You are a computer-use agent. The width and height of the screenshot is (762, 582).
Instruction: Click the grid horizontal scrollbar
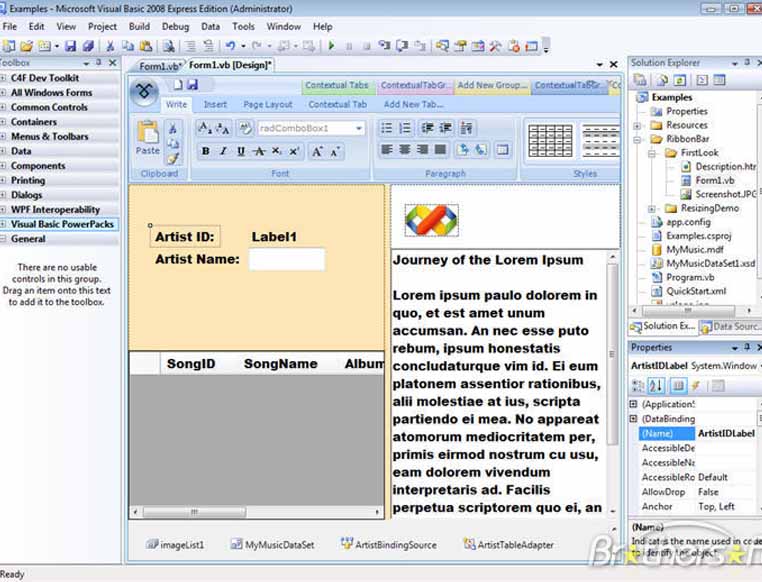tap(256, 512)
